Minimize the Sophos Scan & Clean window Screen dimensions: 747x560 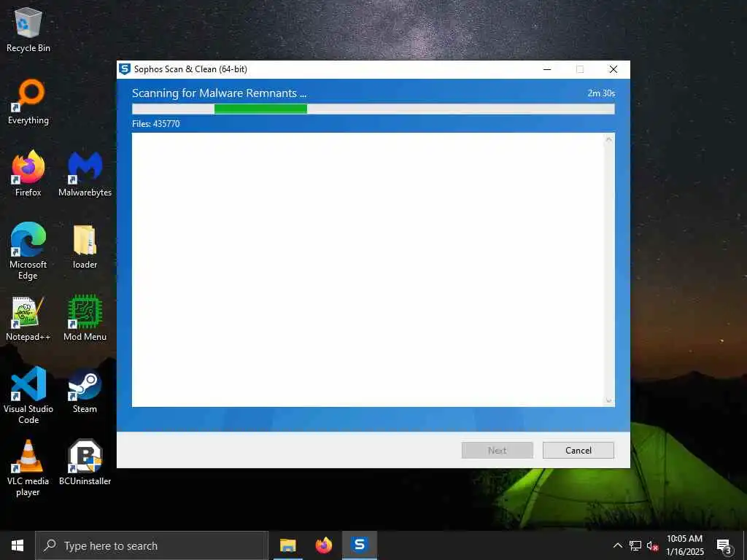547,69
